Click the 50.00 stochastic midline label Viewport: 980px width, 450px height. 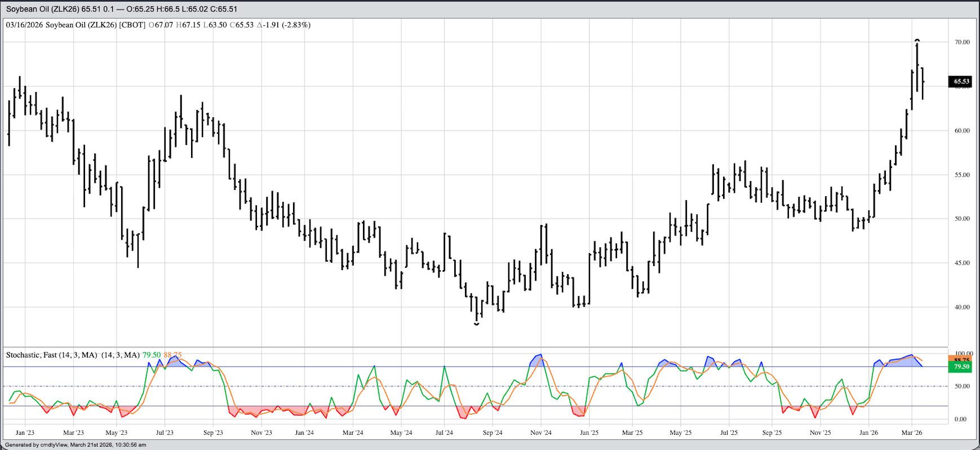pos(962,386)
